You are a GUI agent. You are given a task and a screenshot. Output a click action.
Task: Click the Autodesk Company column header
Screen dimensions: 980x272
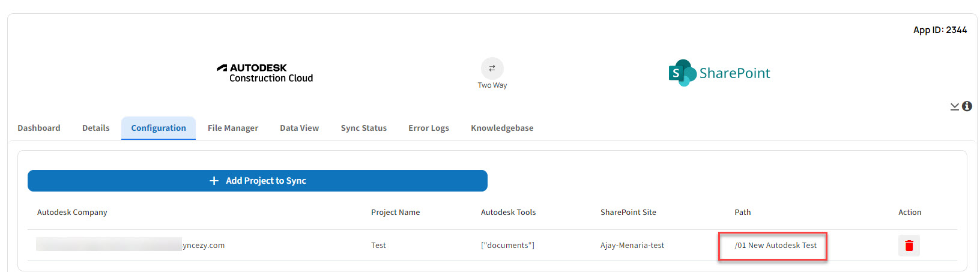pyautogui.click(x=72, y=212)
